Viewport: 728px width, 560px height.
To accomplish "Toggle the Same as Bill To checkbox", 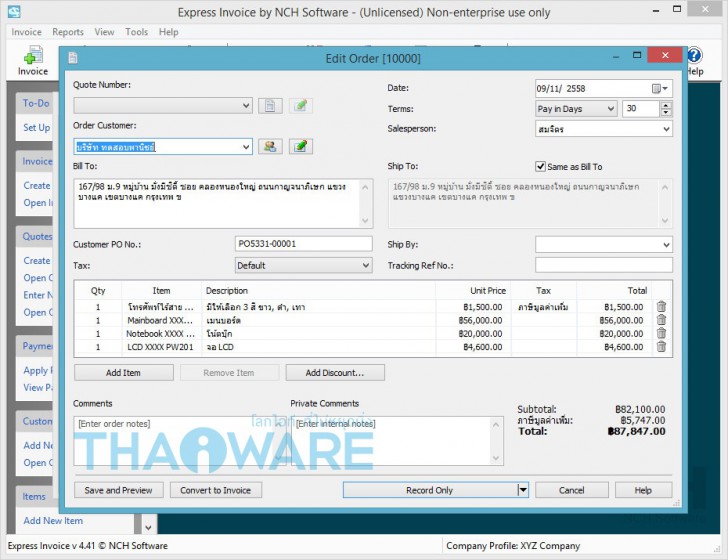I will point(540,166).
